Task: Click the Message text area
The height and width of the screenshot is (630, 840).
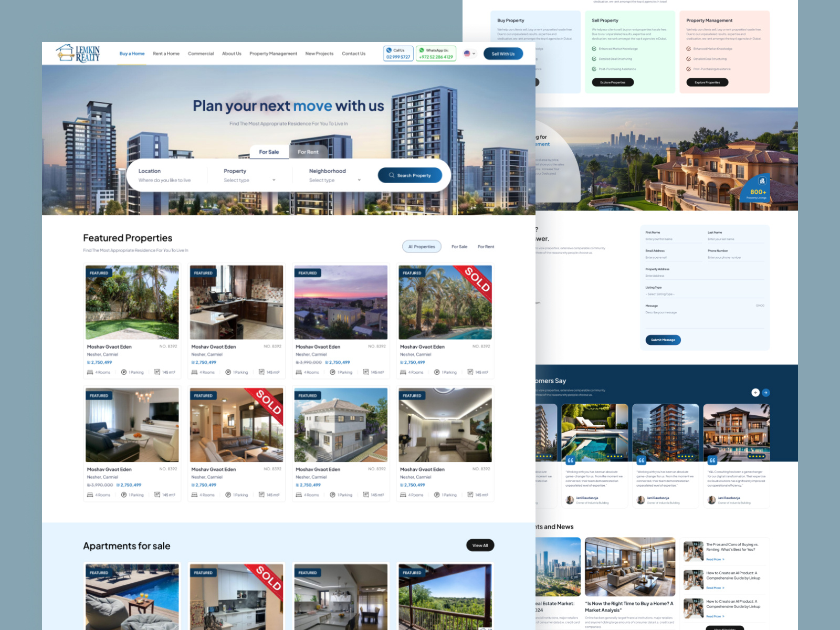Action: [705, 319]
